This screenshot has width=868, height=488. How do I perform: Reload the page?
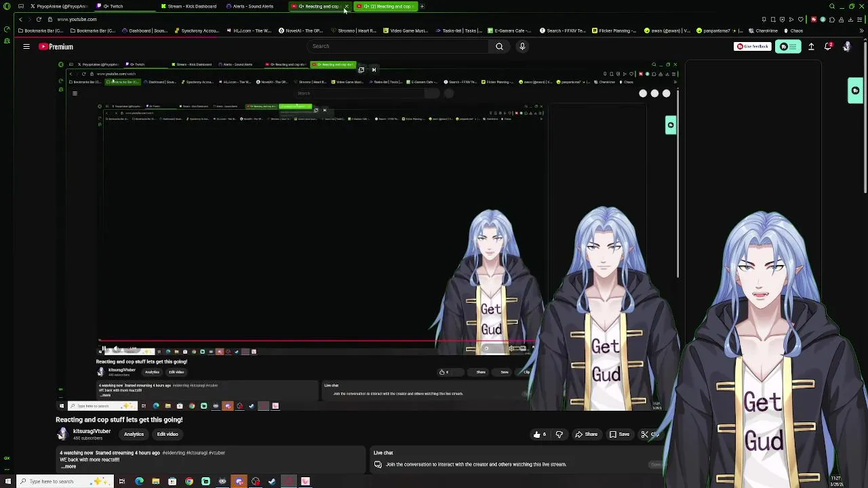(39, 19)
